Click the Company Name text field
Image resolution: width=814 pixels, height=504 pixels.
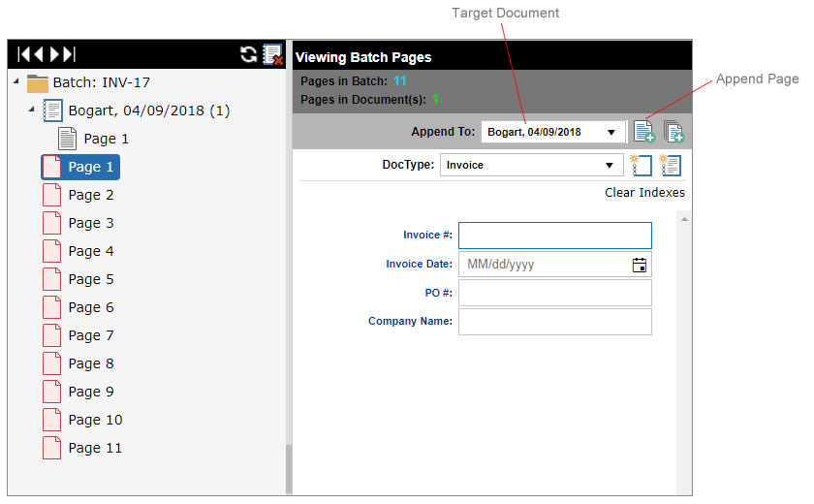click(x=554, y=322)
